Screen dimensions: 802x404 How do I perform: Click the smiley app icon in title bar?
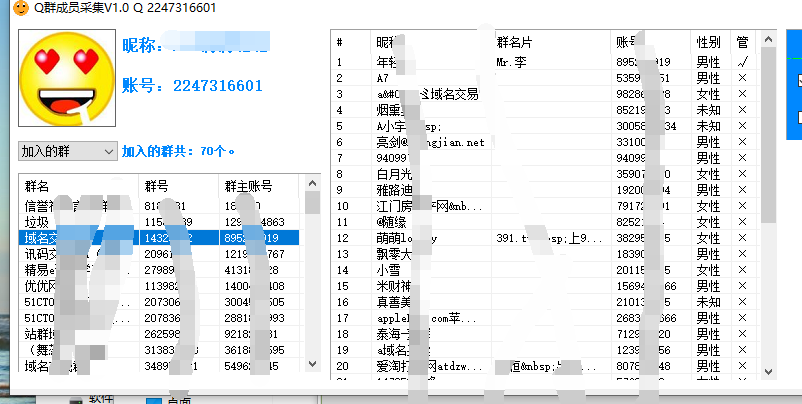[20, 8]
